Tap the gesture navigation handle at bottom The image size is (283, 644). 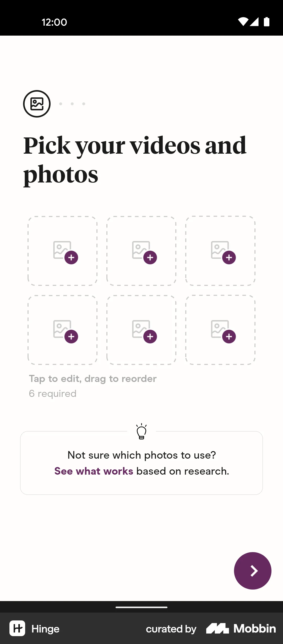[x=141, y=607]
